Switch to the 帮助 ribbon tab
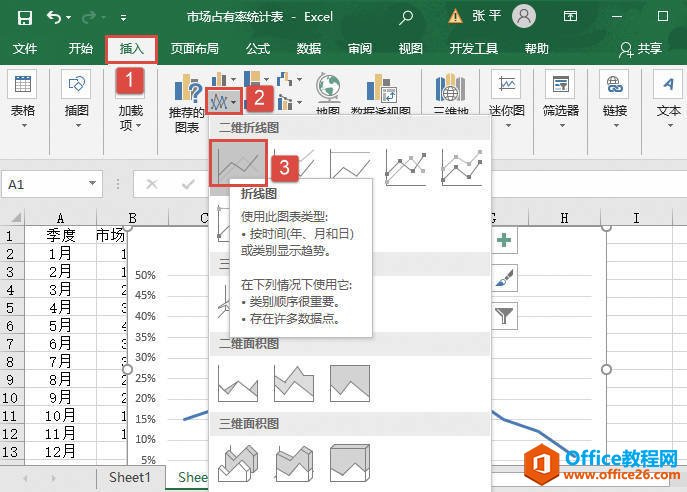The image size is (687, 492). 537,48
